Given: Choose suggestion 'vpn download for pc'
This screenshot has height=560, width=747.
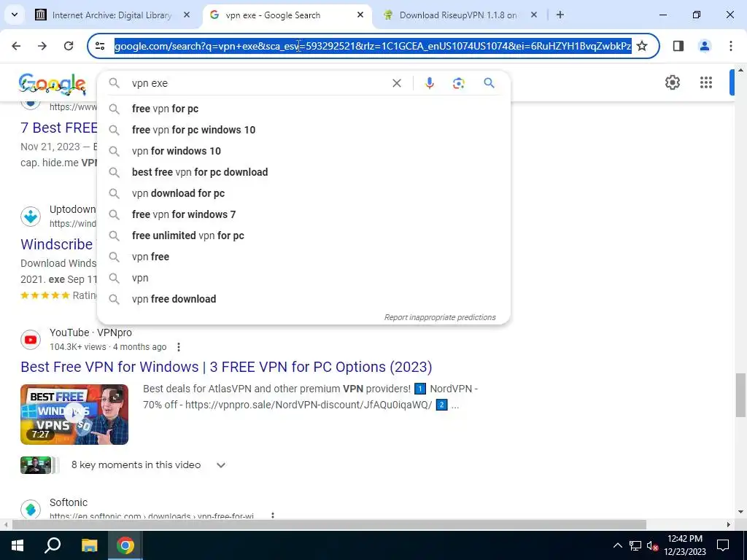Looking at the screenshot, I should click(x=303, y=193).
